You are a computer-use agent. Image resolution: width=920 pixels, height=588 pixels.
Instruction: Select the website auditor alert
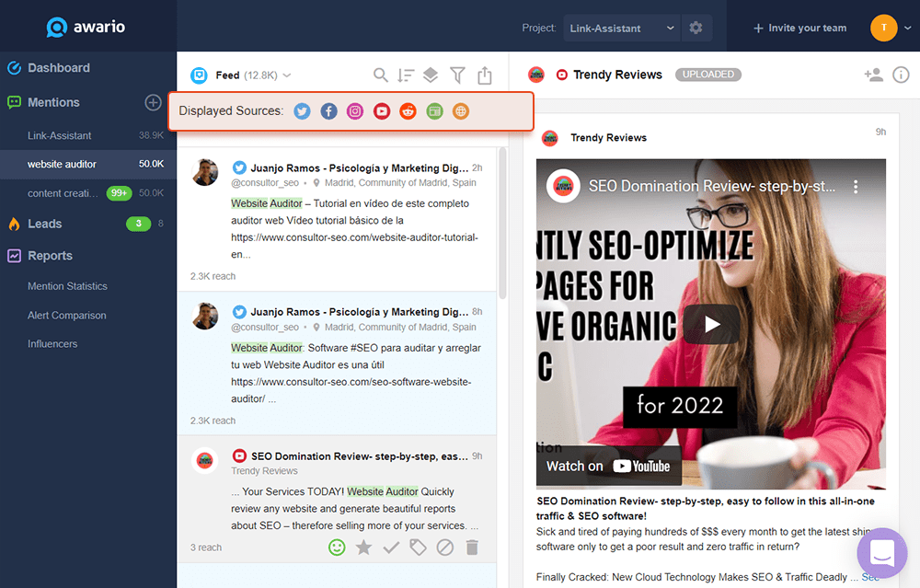pyautogui.click(x=88, y=165)
